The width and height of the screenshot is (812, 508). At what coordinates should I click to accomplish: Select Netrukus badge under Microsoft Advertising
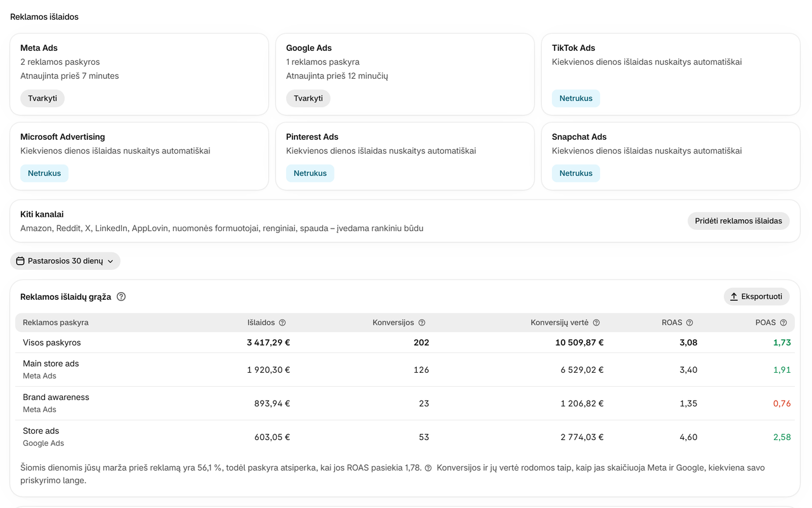pyautogui.click(x=44, y=173)
